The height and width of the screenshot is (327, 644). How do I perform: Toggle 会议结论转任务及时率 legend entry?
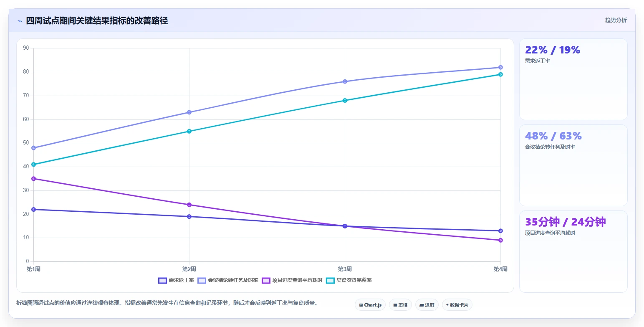(228, 280)
